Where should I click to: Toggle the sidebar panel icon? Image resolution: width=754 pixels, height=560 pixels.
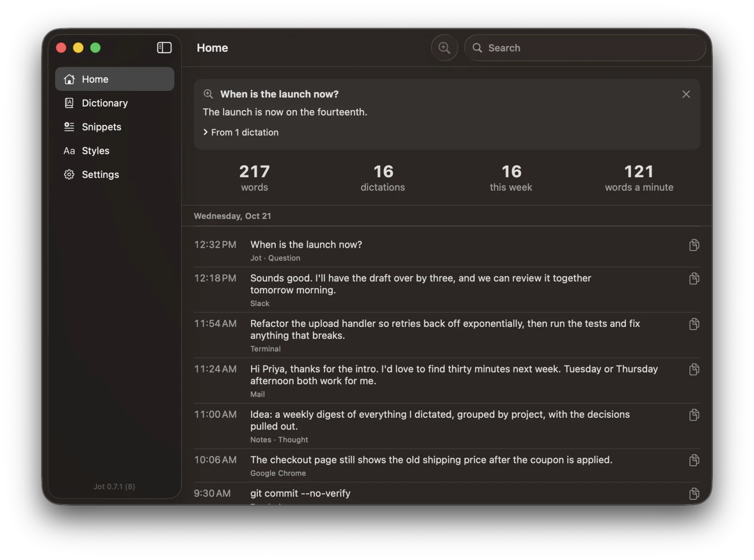pyautogui.click(x=164, y=48)
